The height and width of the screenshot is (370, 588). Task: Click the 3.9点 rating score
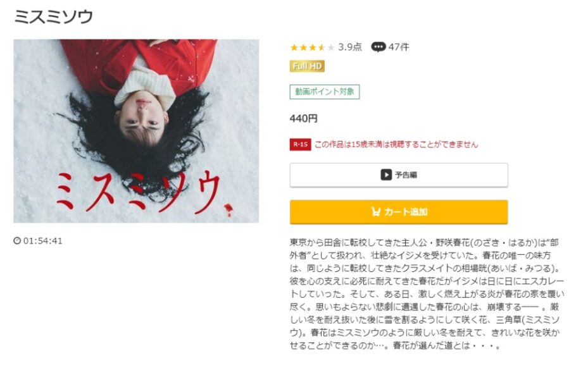[350, 47]
